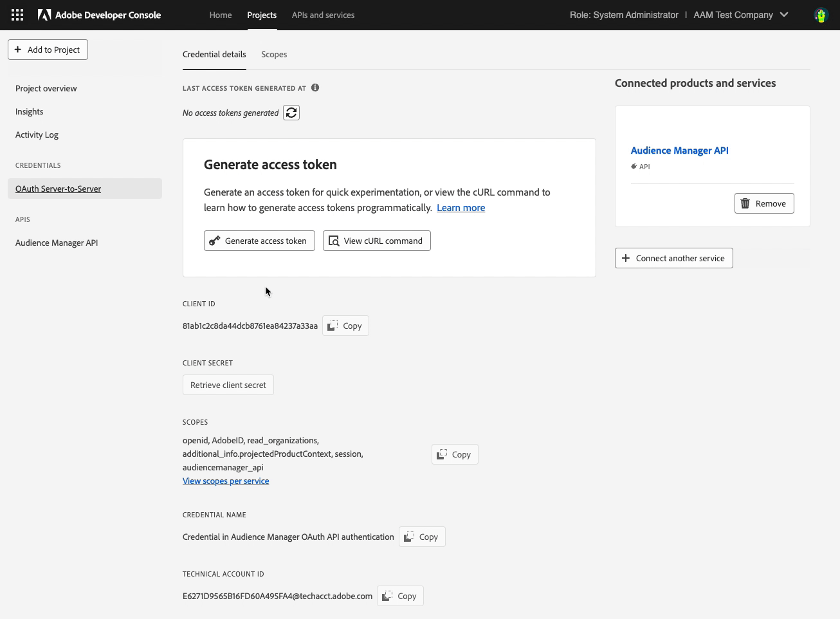Screen dimensions: 840x619
Task: Open APIs and services navigation item
Action: pyautogui.click(x=323, y=14)
